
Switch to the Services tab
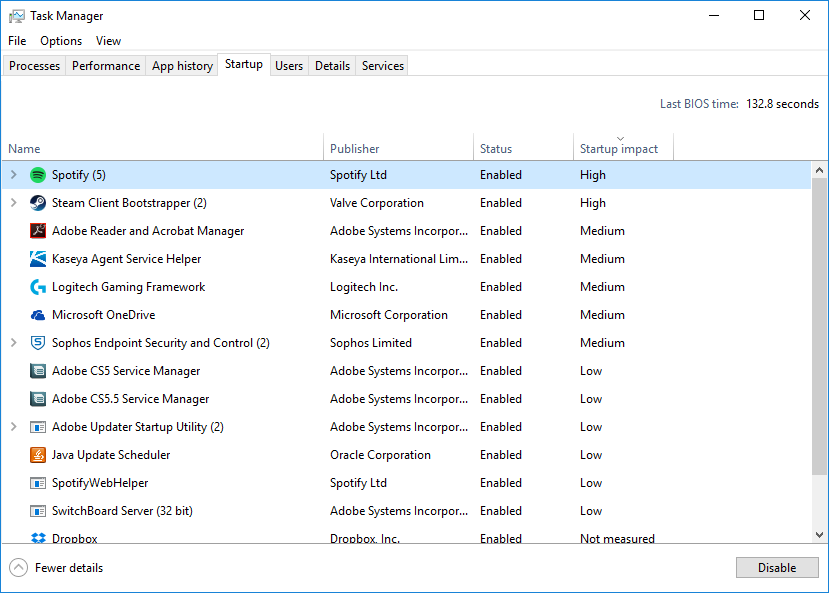[x=381, y=65]
